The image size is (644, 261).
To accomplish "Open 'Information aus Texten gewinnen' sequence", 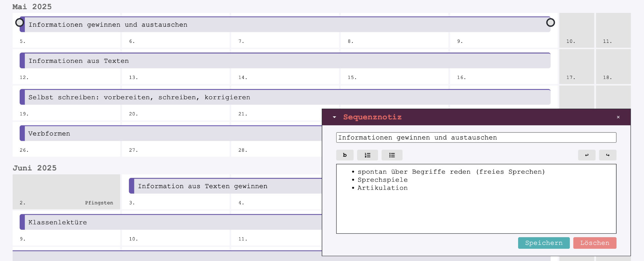I will tap(225, 186).
